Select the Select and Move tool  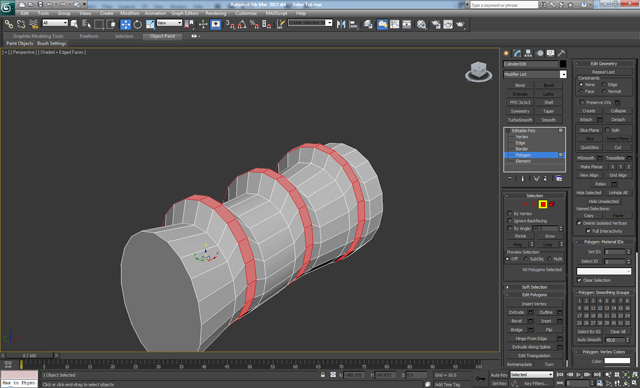pos(125,24)
